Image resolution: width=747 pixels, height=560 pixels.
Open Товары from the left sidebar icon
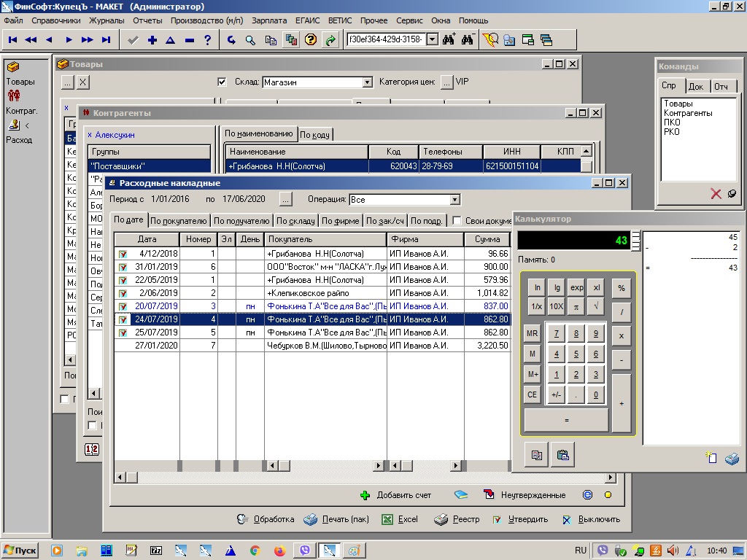[12, 68]
